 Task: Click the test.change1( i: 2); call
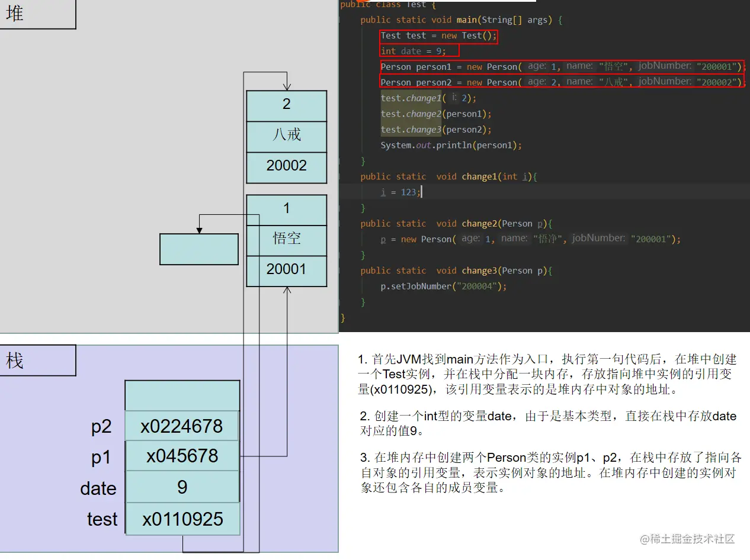tap(427, 98)
